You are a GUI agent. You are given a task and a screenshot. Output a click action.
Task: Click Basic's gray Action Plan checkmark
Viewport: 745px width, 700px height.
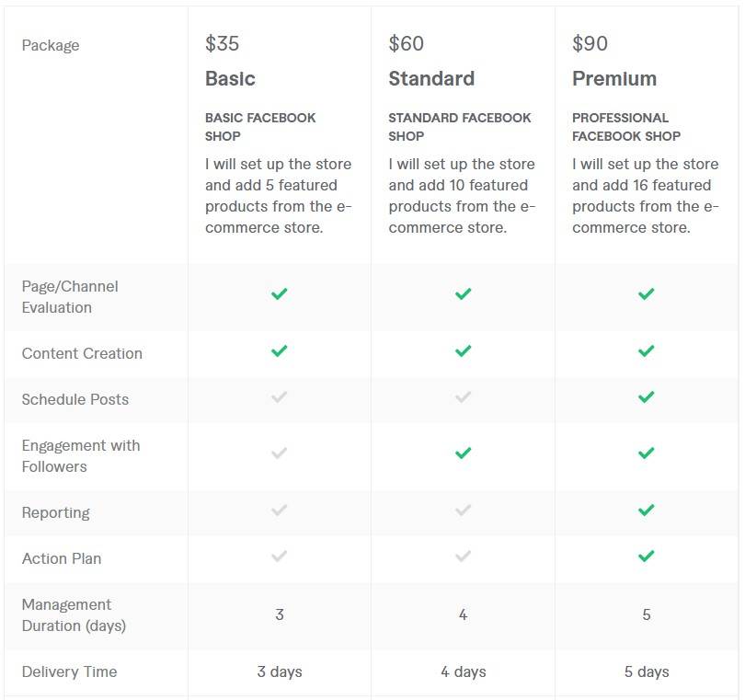click(280, 557)
